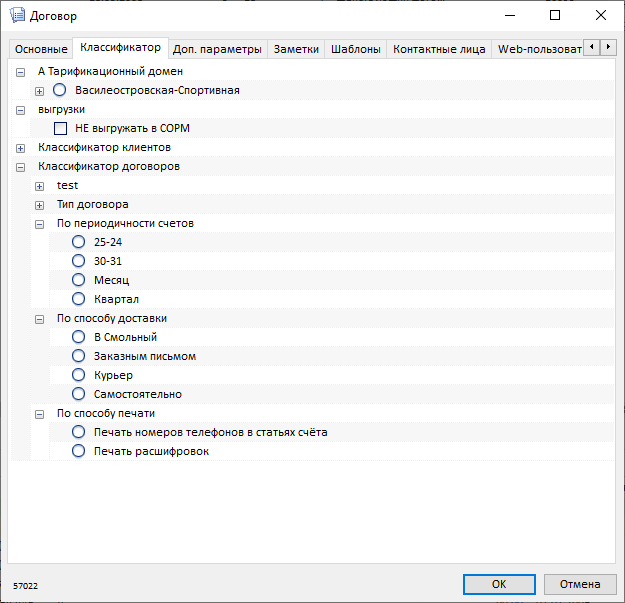Select the Василеостровская-Спортивная radio button

tap(60, 90)
